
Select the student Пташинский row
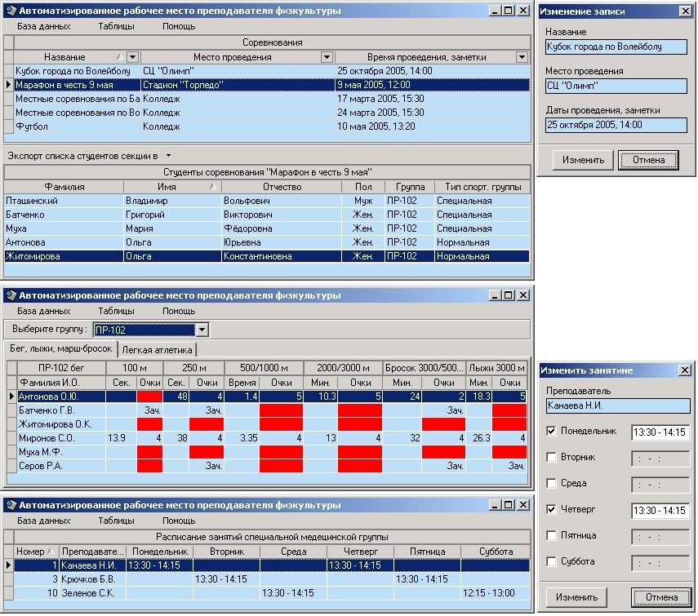pos(267,201)
